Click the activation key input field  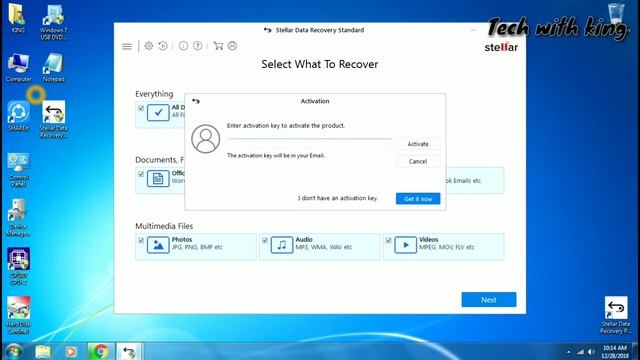[309, 144]
